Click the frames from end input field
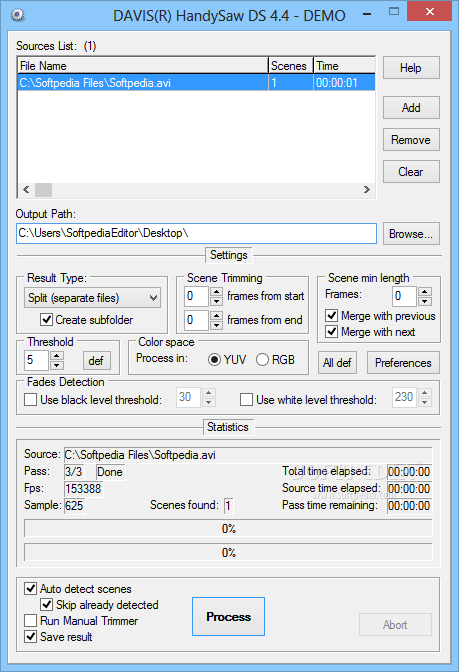Screen dimensions: 459x672 [x=197, y=321]
